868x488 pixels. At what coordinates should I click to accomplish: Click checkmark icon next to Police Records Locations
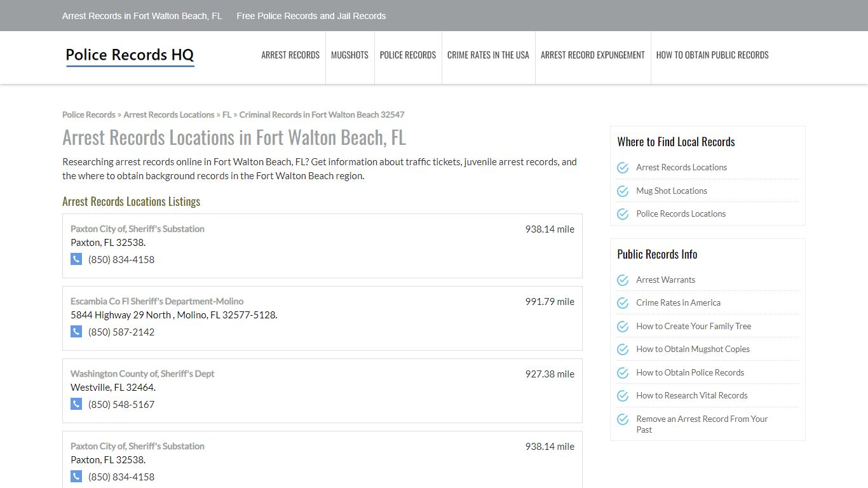click(x=623, y=214)
